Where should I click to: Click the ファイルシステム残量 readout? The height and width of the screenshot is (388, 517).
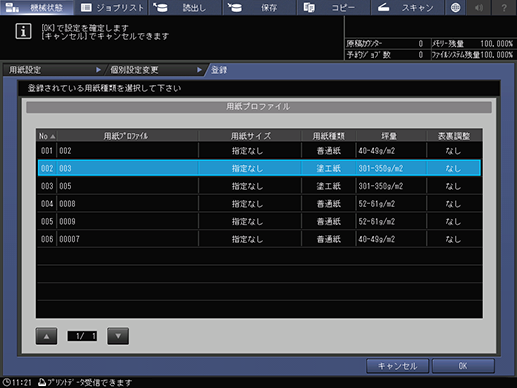(473, 55)
